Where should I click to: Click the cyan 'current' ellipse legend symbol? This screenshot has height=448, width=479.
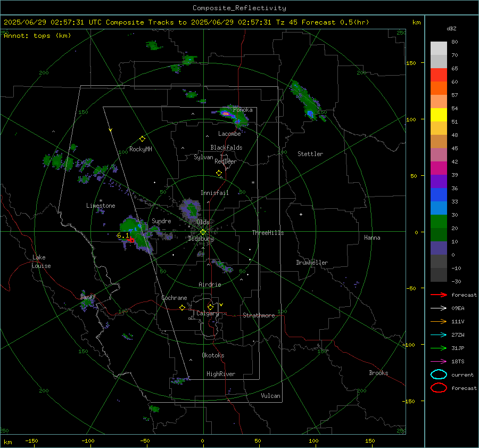tap(439, 374)
